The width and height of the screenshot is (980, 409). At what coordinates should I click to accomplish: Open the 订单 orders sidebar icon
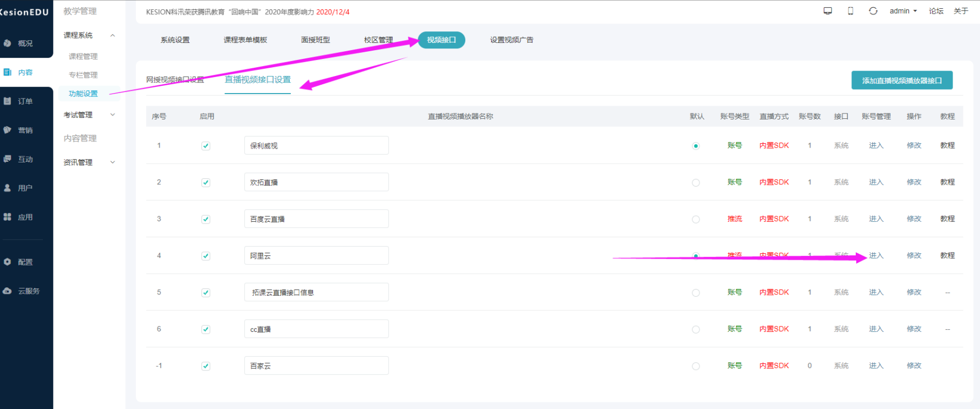click(8, 101)
